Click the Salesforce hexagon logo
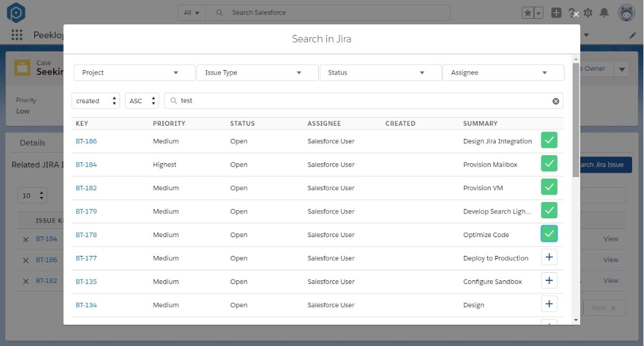This screenshot has width=644, height=346. (x=16, y=13)
